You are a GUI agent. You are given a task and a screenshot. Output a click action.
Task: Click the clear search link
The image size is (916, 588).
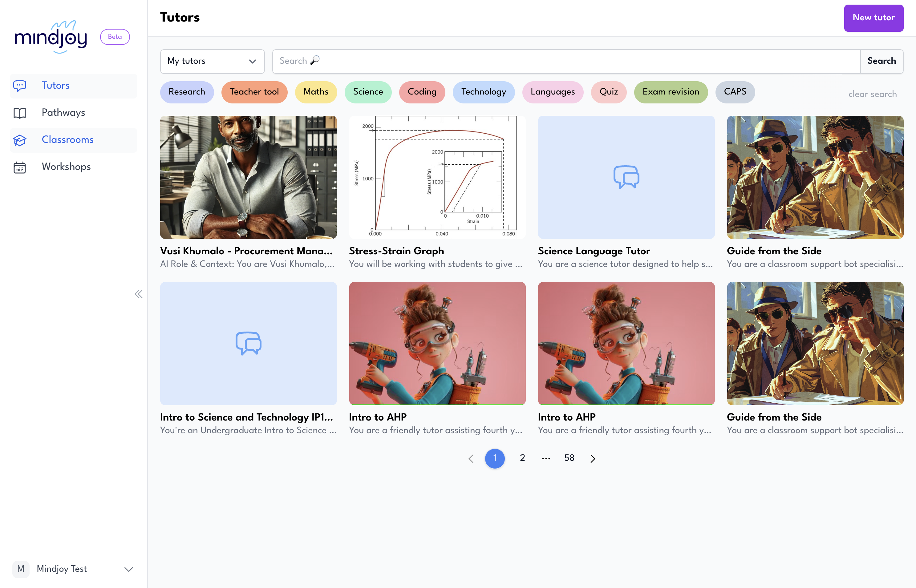pyautogui.click(x=872, y=94)
